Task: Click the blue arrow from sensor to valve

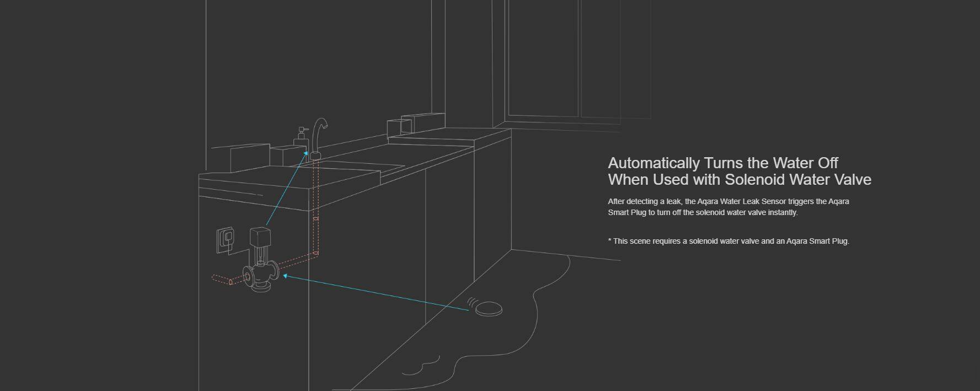Action: coord(375,293)
